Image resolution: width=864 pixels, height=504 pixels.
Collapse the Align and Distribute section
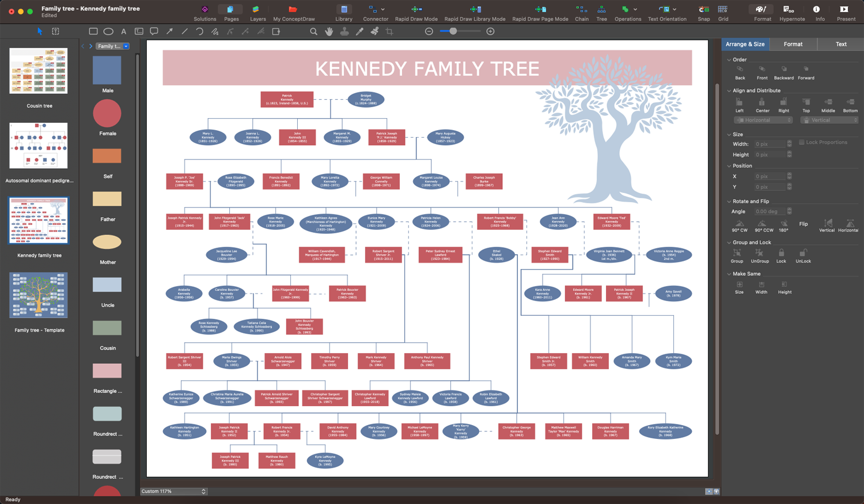tap(729, 90)
